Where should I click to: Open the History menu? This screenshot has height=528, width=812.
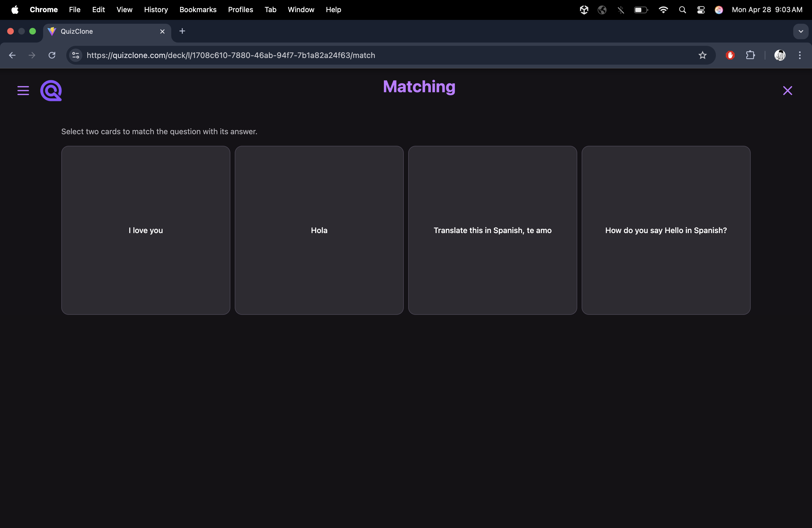(x=156, y=10)
